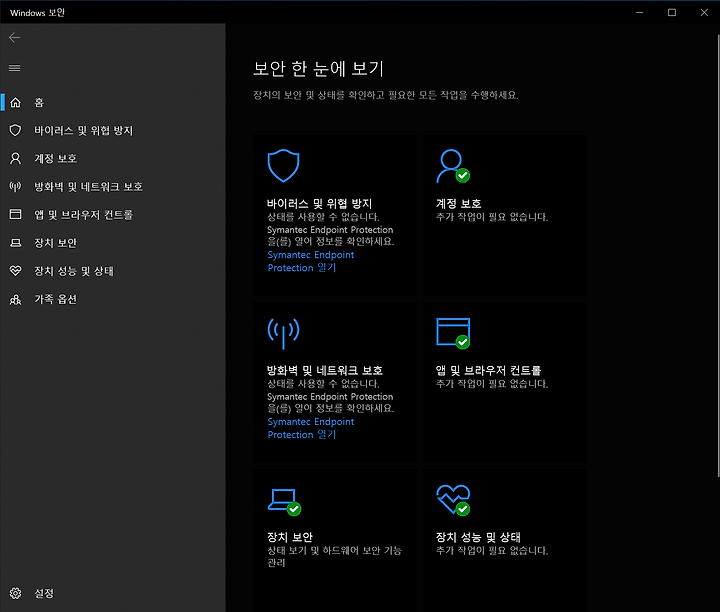Close the Windows 보안 window
The width and height of the screenshot is (720, 612).
(x=704, y=12)
